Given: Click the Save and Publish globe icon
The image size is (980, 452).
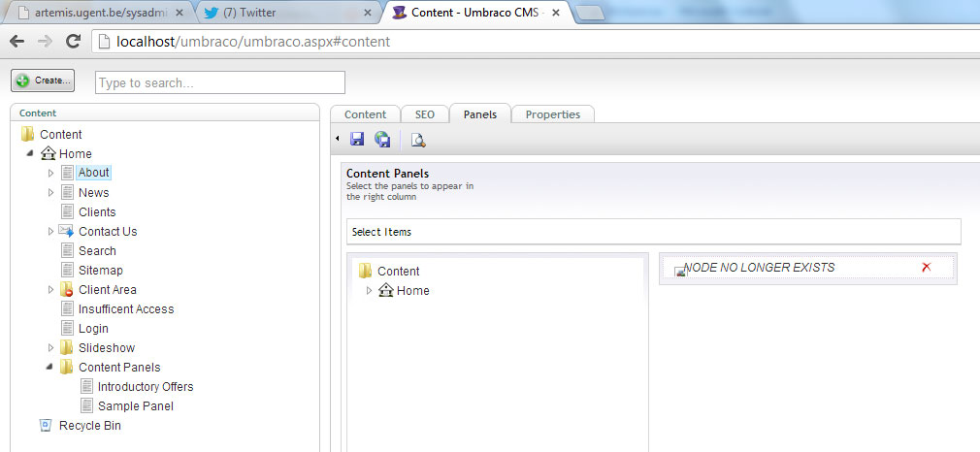Looking at the screenshot, I should (382, 140).
